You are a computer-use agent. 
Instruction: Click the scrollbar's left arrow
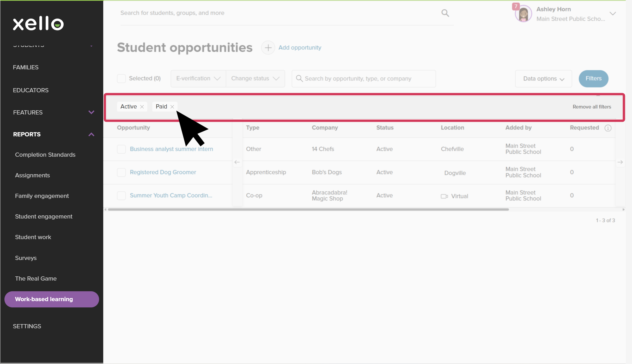click(105, 209)
